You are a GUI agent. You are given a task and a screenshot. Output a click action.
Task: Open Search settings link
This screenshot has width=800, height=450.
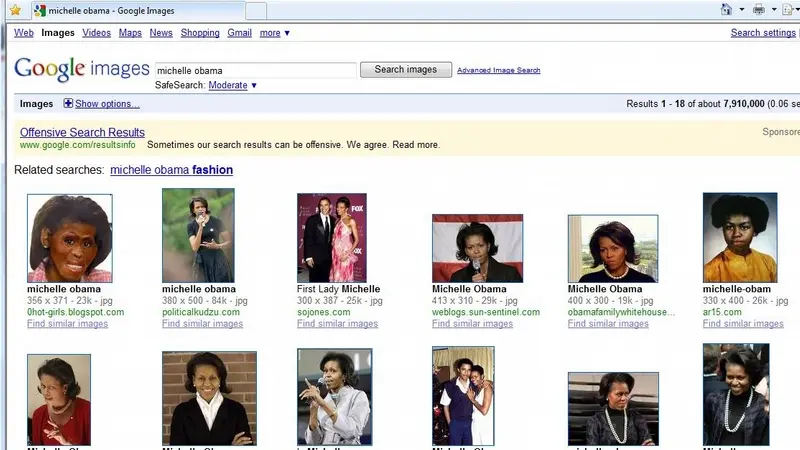[x=763, y=33]
